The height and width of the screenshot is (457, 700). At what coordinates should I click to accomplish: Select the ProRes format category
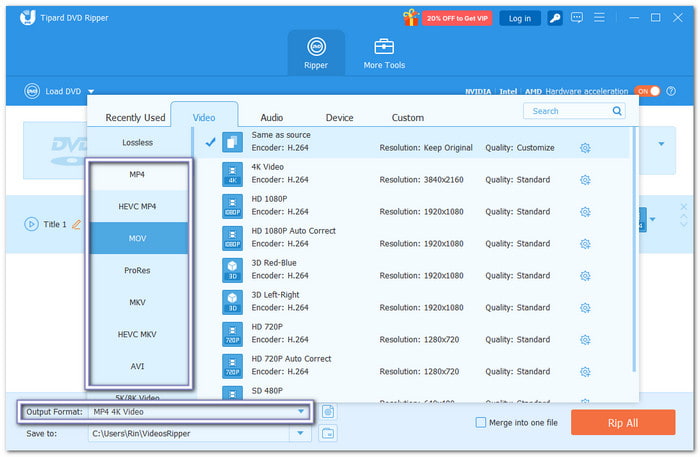click(138, 270)
